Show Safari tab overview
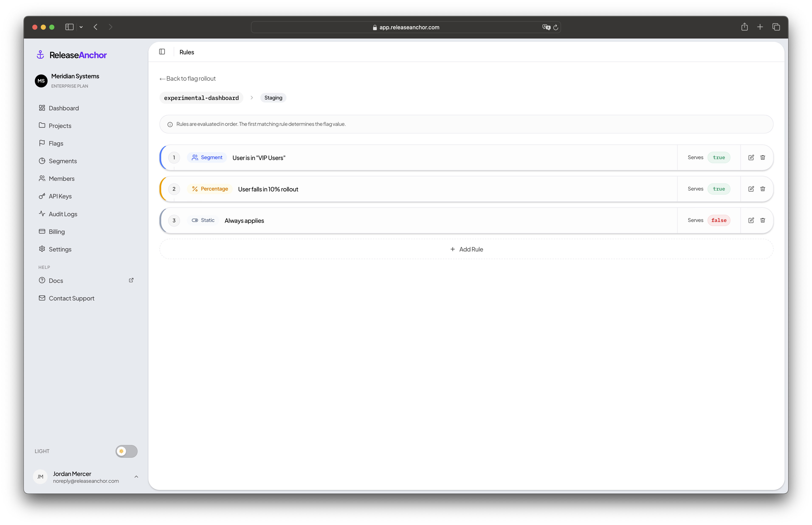812x525 pixels. point(776,27)
